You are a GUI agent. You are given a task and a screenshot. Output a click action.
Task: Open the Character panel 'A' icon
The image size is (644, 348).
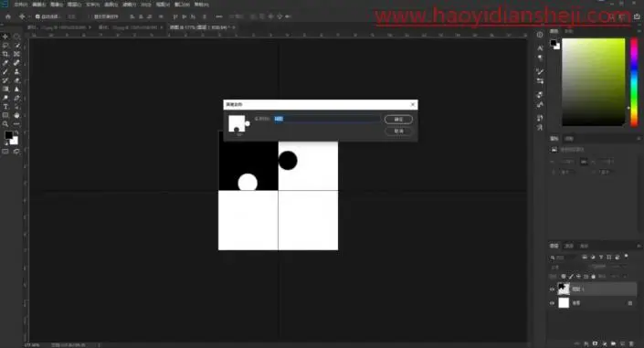point(540,48)
